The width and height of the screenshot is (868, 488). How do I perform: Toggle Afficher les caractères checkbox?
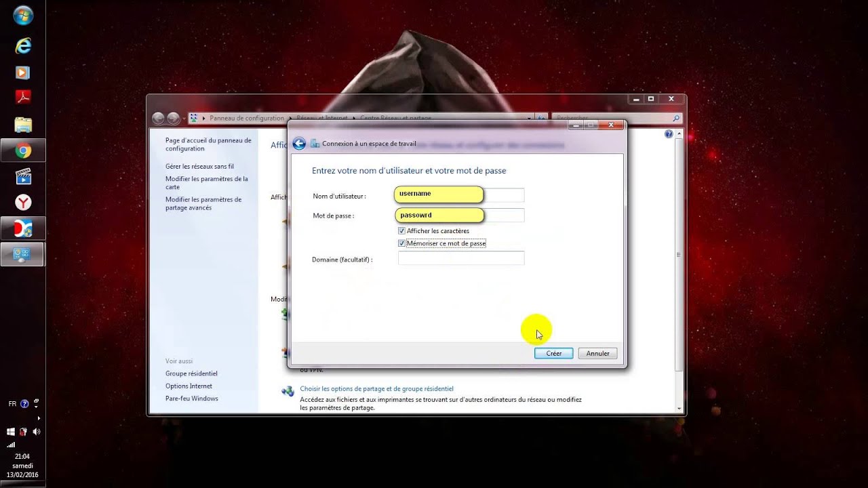point(401,231)
